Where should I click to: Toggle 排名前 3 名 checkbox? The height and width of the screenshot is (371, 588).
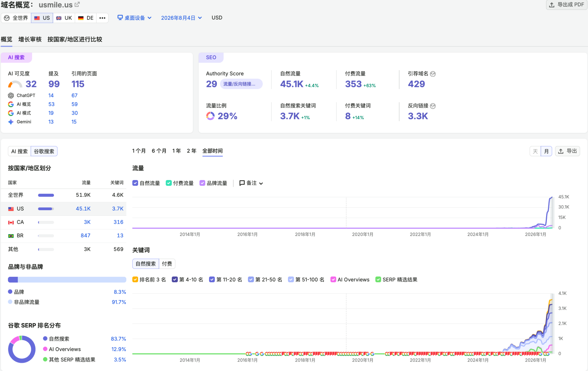coord(135,279)
